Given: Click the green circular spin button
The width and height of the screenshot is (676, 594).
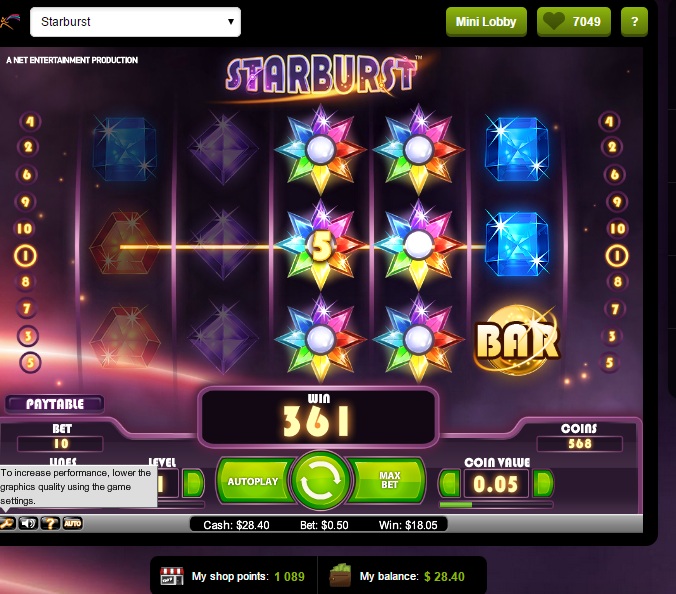Looking at the screenshot, I should point(320,480).
